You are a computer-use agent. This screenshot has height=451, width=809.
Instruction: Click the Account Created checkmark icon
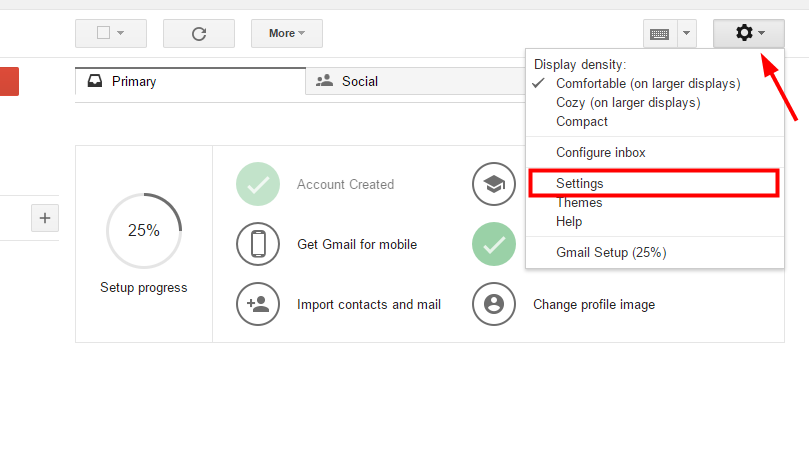coord(257,184)
